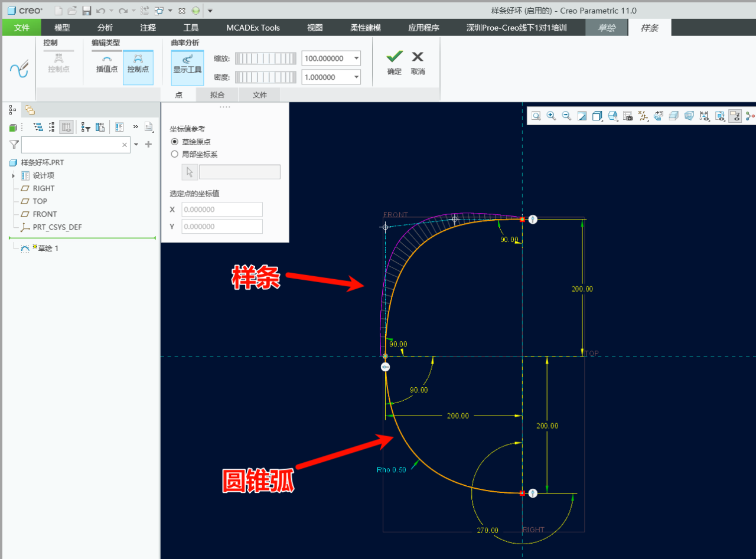Toggle the 显示工具 curvature display tool
The image size is (756, 559).
coord(187,64)
